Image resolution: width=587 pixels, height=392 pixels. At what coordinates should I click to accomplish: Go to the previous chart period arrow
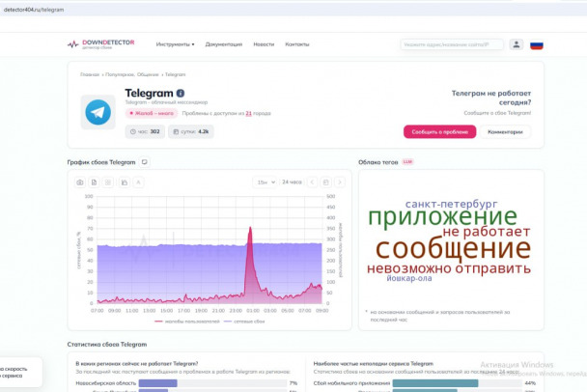[311, 182]
